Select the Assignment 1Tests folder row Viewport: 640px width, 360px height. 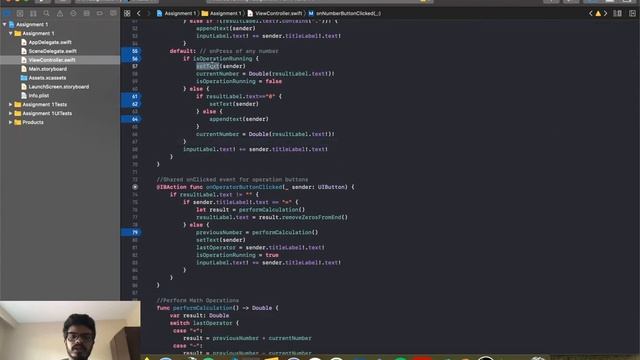point(60,104)
